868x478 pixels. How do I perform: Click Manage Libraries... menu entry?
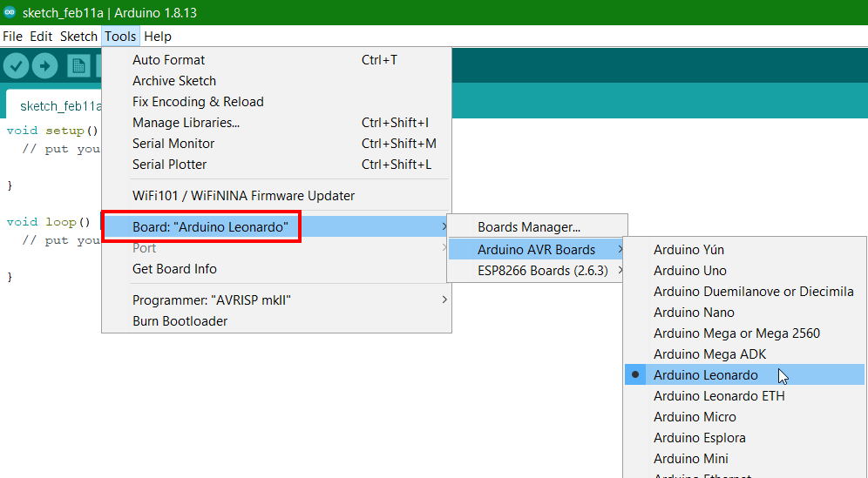pos(186,123)
